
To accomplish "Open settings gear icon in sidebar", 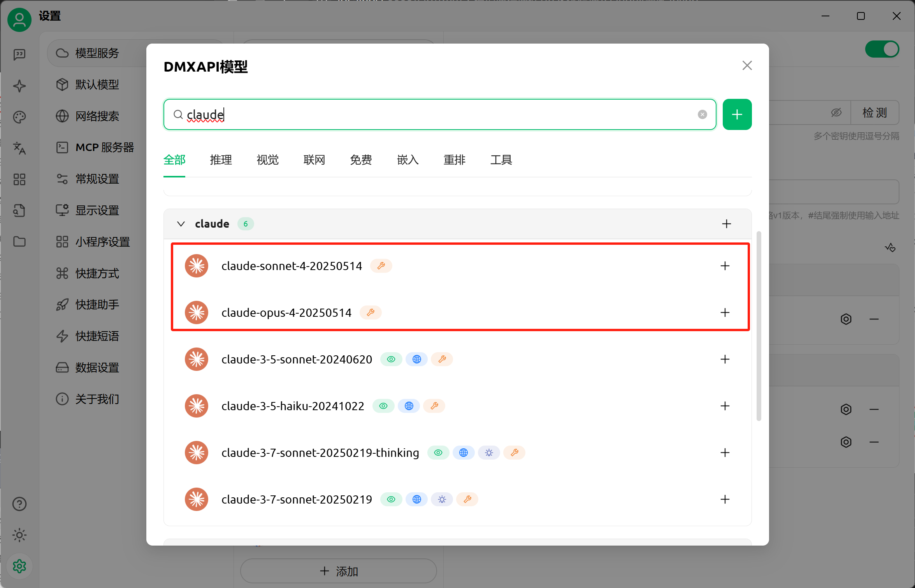I will 19,566.
